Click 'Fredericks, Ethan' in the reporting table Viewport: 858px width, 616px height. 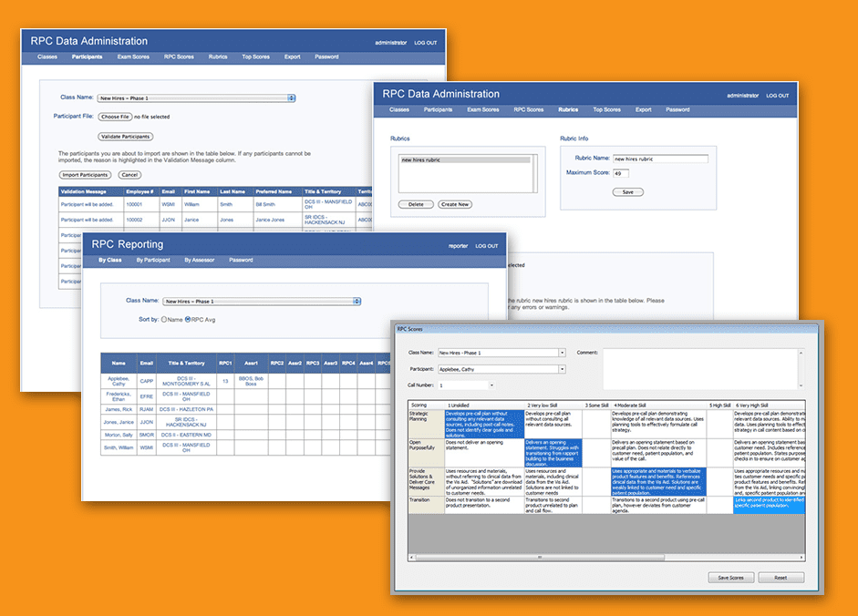click(119, 396)
